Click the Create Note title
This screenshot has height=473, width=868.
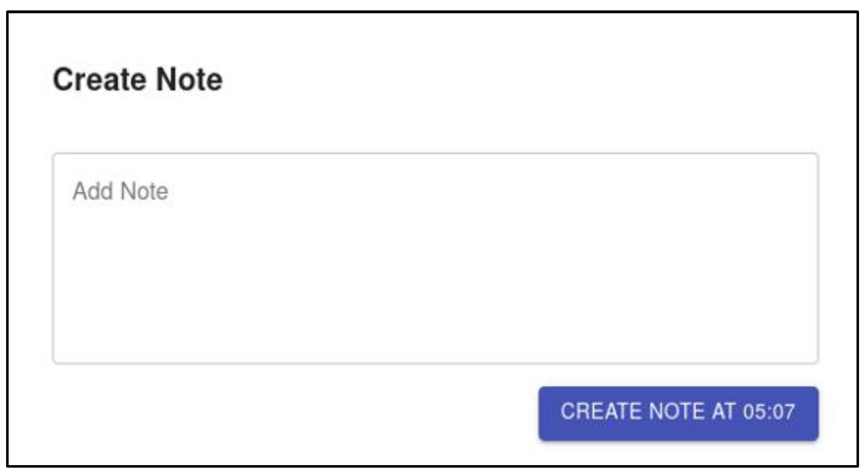pyautogui.click(x=137, y=80)
